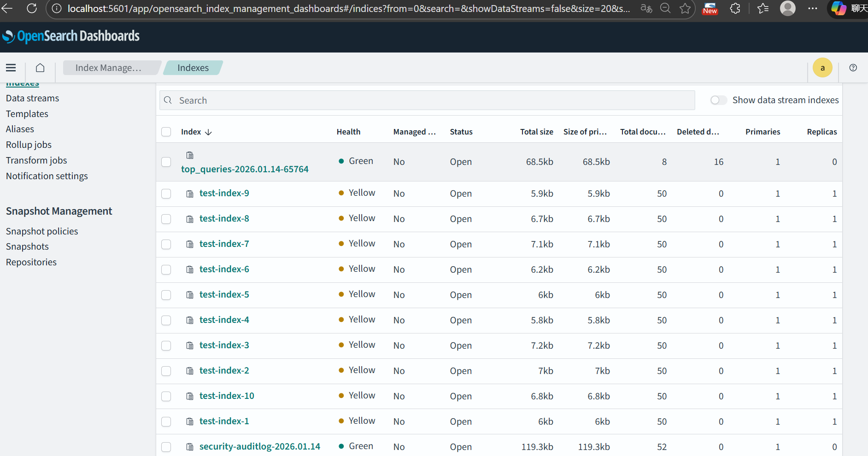Click the New badge extension icon
This screenshot has width=868, height=456.
(x=710, y=8)
